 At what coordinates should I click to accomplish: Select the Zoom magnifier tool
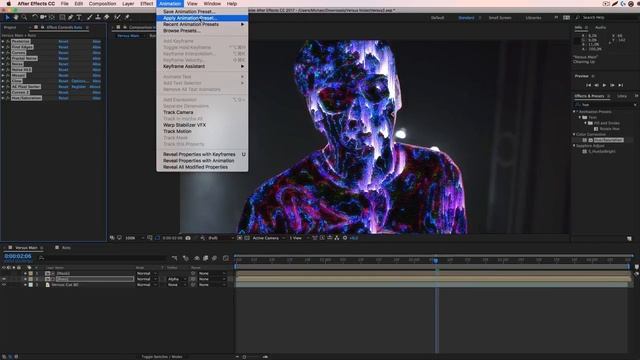tap(24, 17)
